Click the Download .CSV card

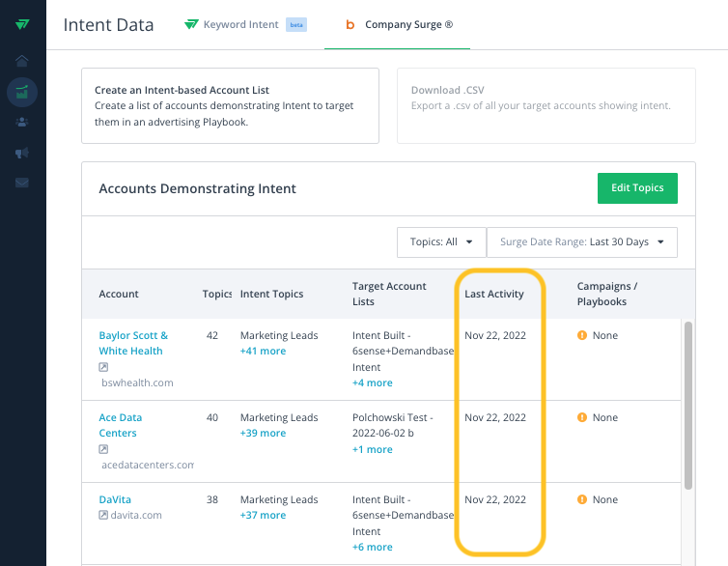point(546,106)
